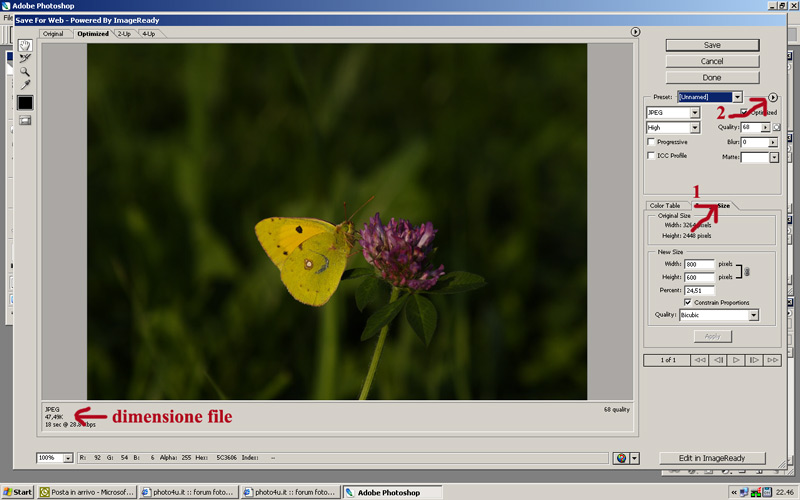This screenshot has height=500, width=800.
Task: Select the Hand tool
Action: [25, 45]
